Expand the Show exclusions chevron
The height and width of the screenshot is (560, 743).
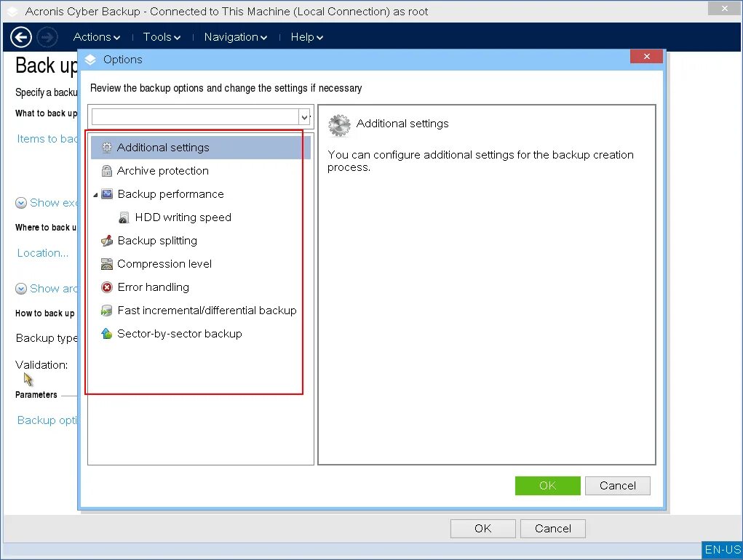coord(21,203)
